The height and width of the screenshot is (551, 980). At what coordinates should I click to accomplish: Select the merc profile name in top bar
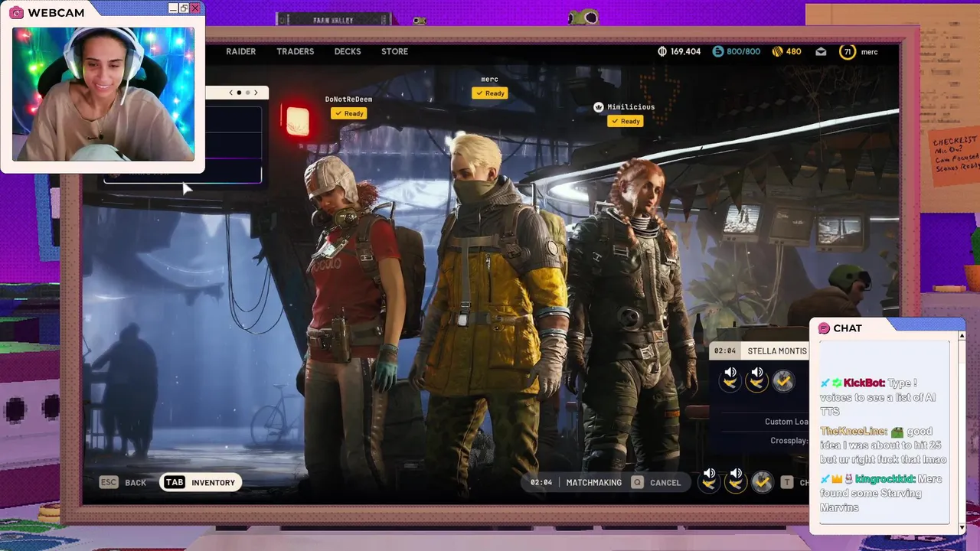pos(869,51)
